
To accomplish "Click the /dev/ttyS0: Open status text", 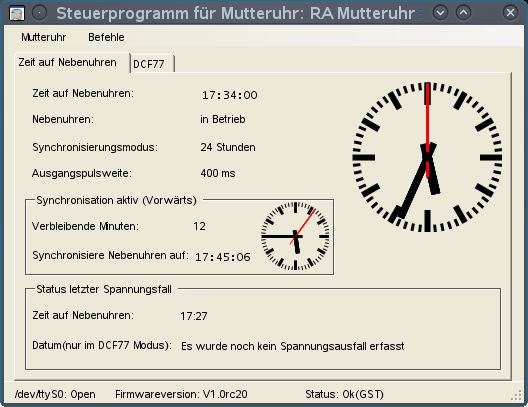I will (x=55, y=394).
